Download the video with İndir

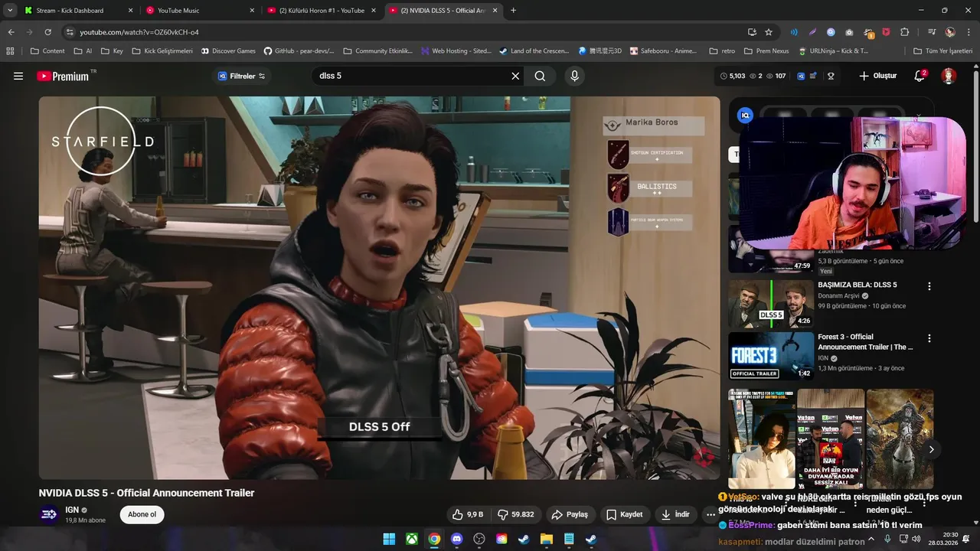[676, 514]
